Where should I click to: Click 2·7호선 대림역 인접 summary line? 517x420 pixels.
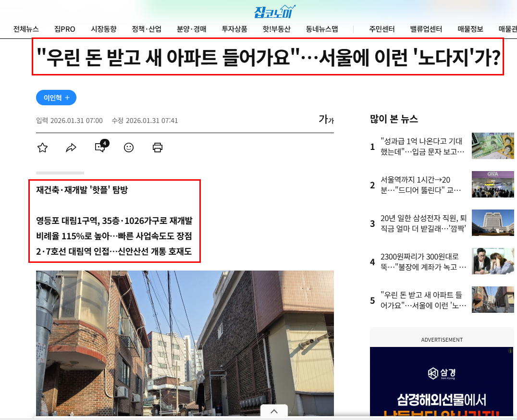[114, 251]
